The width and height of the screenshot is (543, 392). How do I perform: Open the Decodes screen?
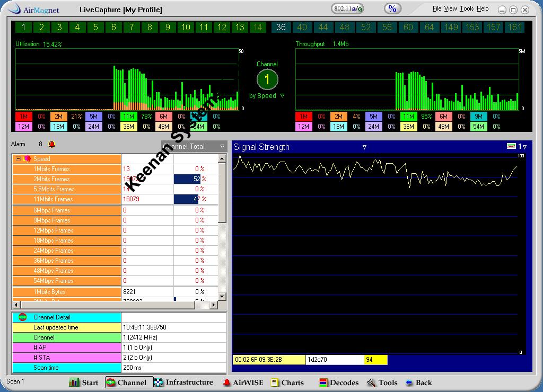[339, 382]
